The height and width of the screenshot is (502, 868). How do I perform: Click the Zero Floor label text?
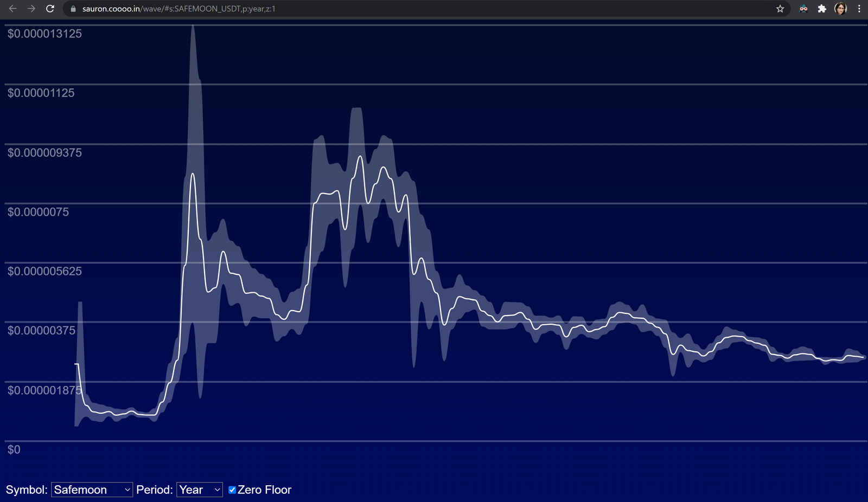point(264,490)
